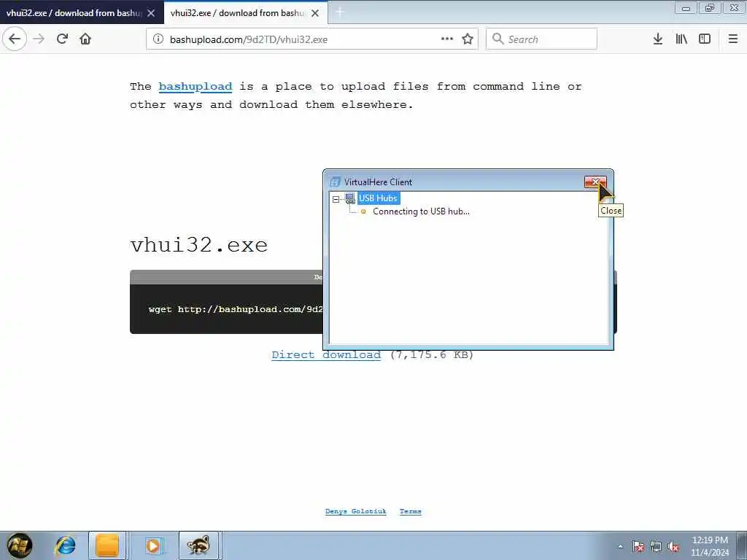Click the USB Hubs computer icon
The height and width of the screenshot is (560, 747).
point(350,198)
